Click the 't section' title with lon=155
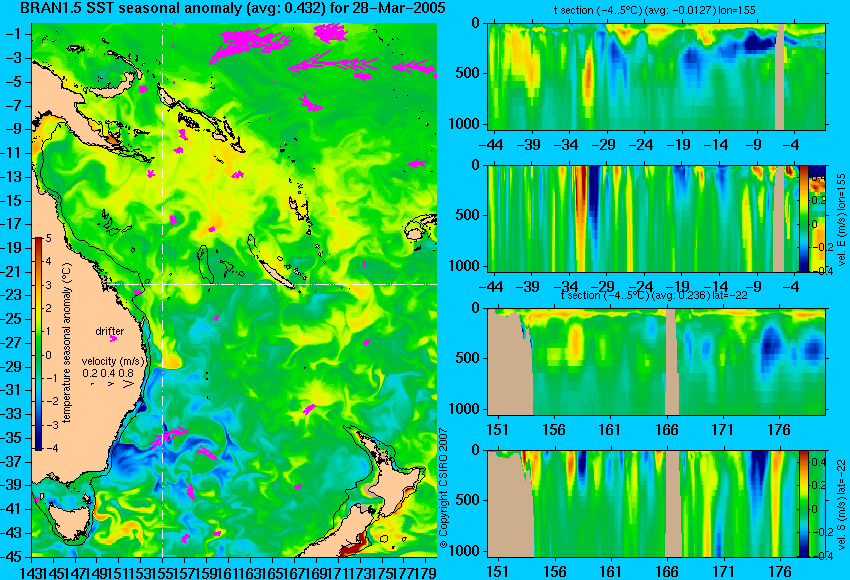The image size is (850, 580). 654,10
